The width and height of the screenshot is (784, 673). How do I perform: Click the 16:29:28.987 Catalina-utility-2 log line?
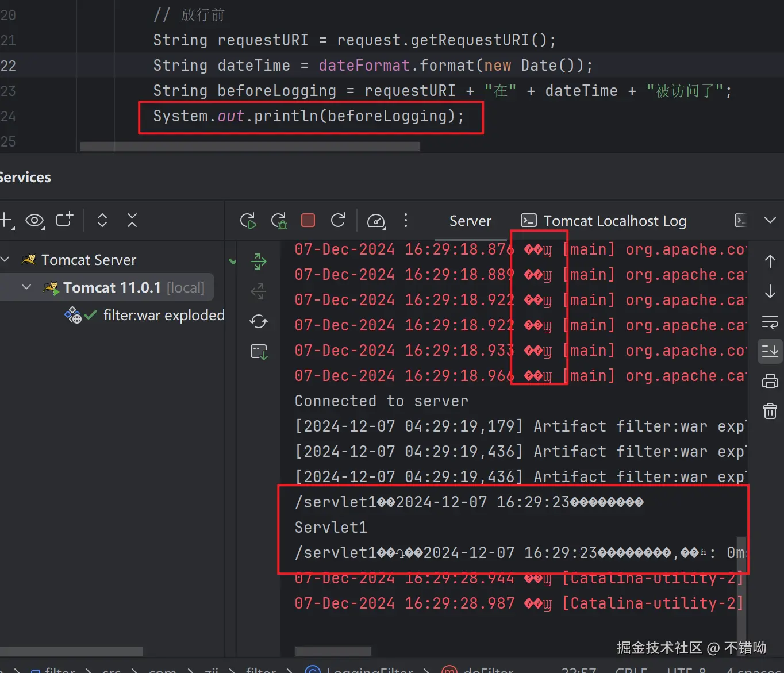tap(519, 603)
